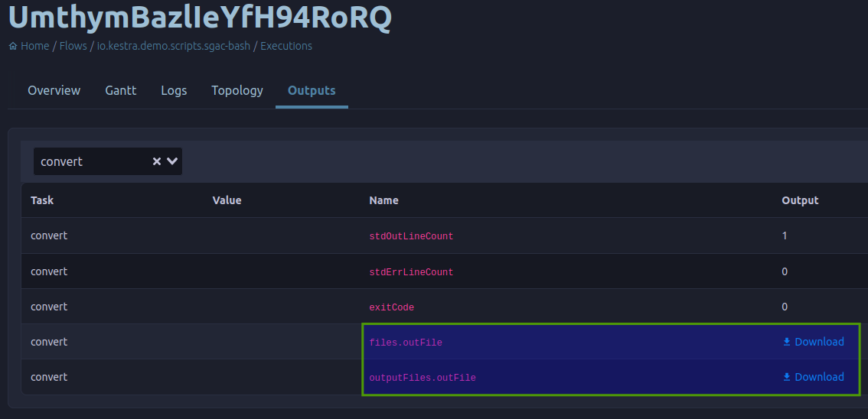View the Topology tab
This screenshot has height=419, width=868.
click(237, 91)
